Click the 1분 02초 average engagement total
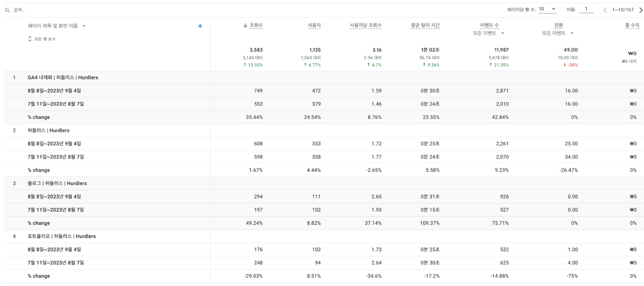The height and width of the screenshot is (286, 644). point(430,50)
